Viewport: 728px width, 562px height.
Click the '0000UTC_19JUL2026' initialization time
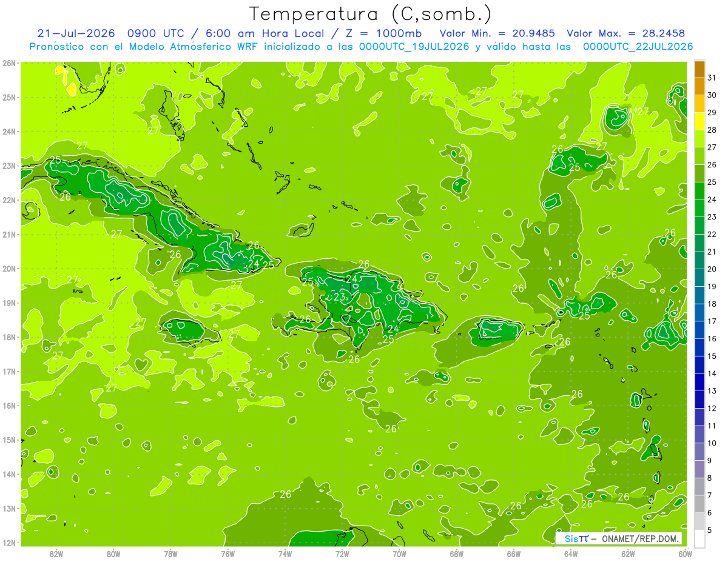click(414, 46)
